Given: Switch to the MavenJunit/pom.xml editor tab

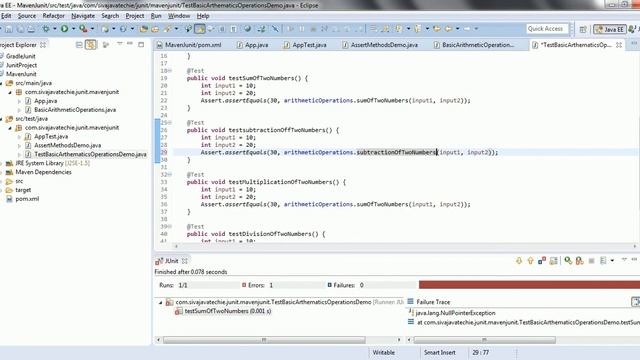Looking at the screenshot, I should point(189,45).
